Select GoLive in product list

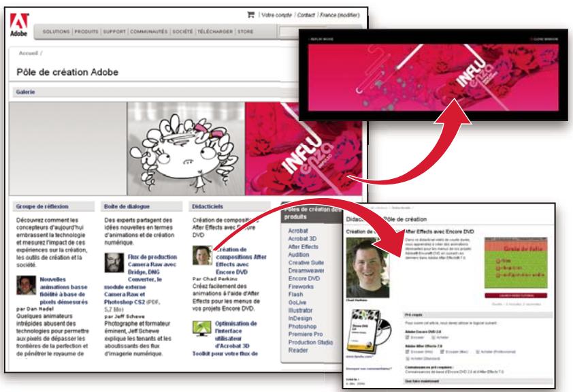[x=297, y=302]
